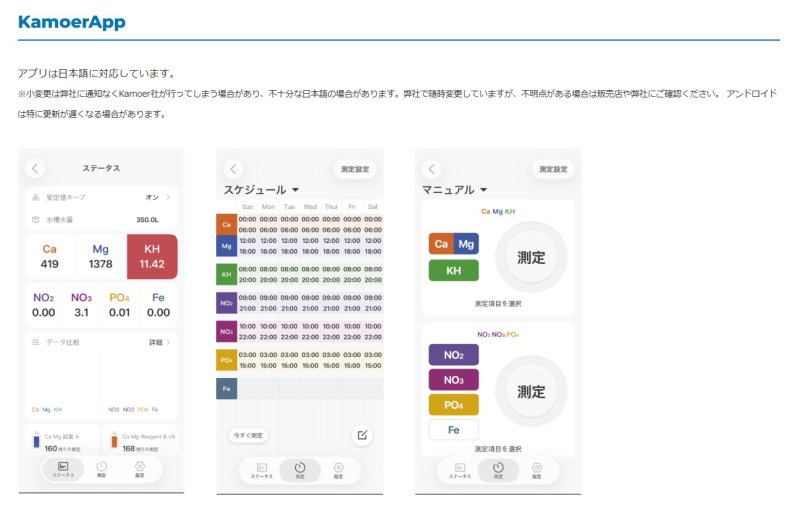This screenshot has height=505, width=800.
Task: Click the 160 remaining count for reagent A
Action: coord(51,448)
